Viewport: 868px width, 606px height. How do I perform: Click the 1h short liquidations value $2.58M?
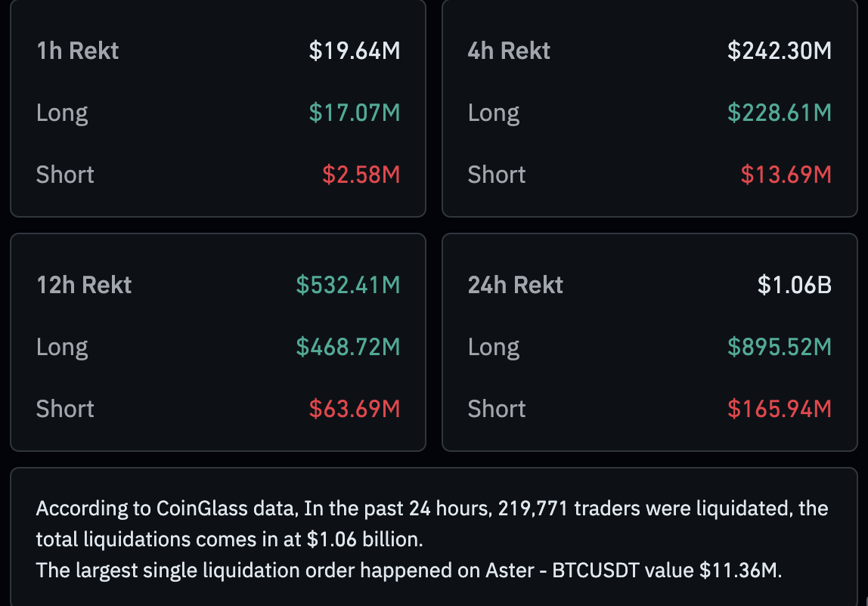pos(361,175)
